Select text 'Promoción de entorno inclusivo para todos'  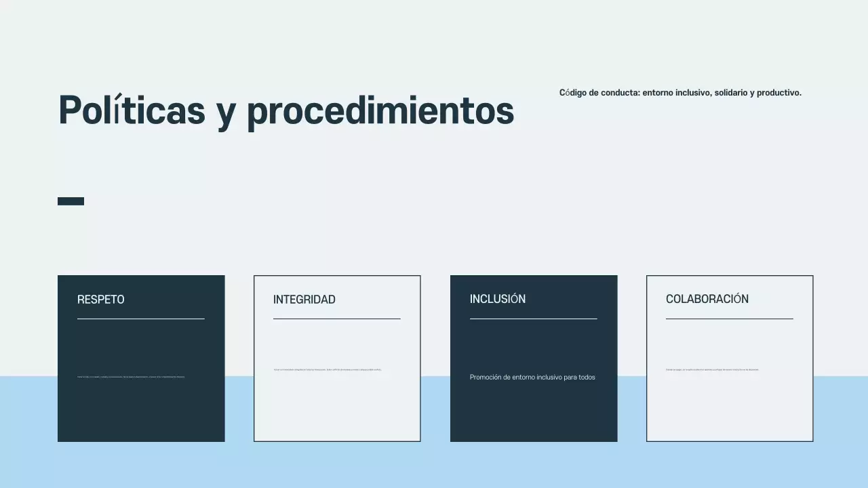[533, 377]
